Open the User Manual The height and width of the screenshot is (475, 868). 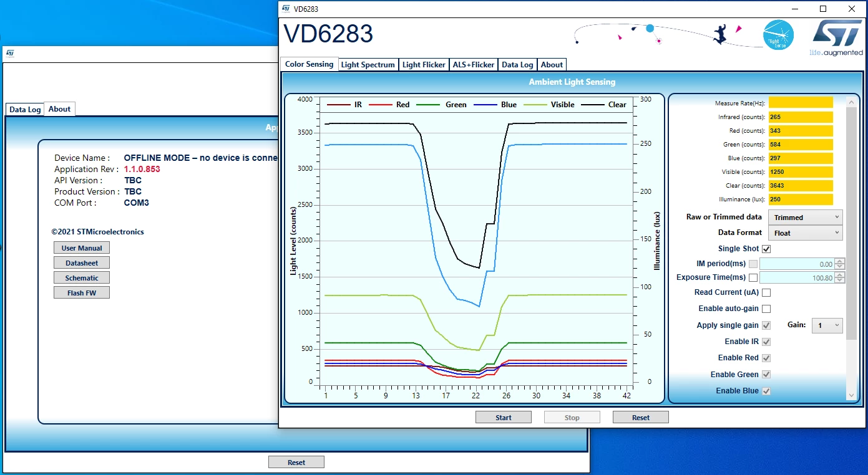(82, 248)
